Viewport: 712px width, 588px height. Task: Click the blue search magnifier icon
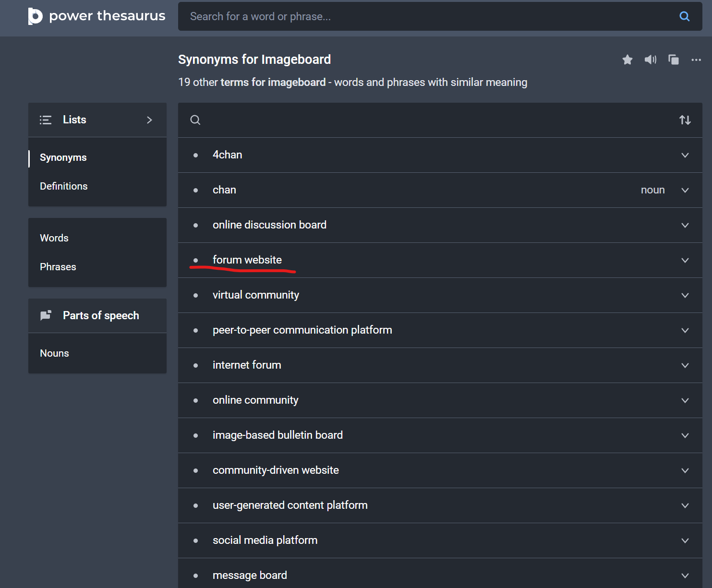pyautogui.click(x=684, y=16)
